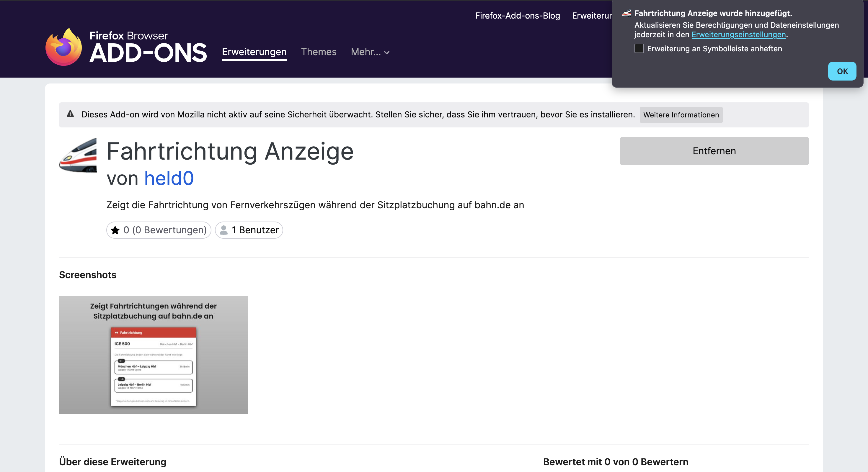Click the warning triangle icon in notice
The width and height of the screenshot is (868, 472).
pos(70,114)
